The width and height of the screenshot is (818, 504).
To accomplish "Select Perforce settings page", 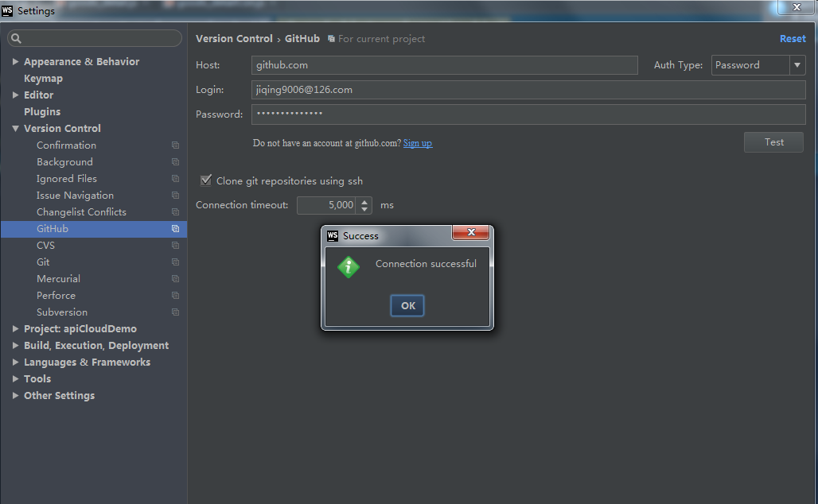I will tap(56, 296).
